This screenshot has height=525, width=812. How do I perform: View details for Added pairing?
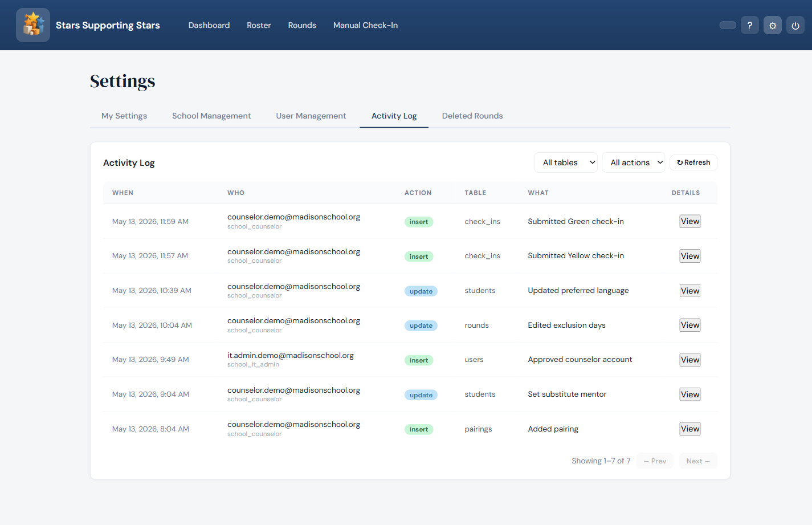pos(690,429)
